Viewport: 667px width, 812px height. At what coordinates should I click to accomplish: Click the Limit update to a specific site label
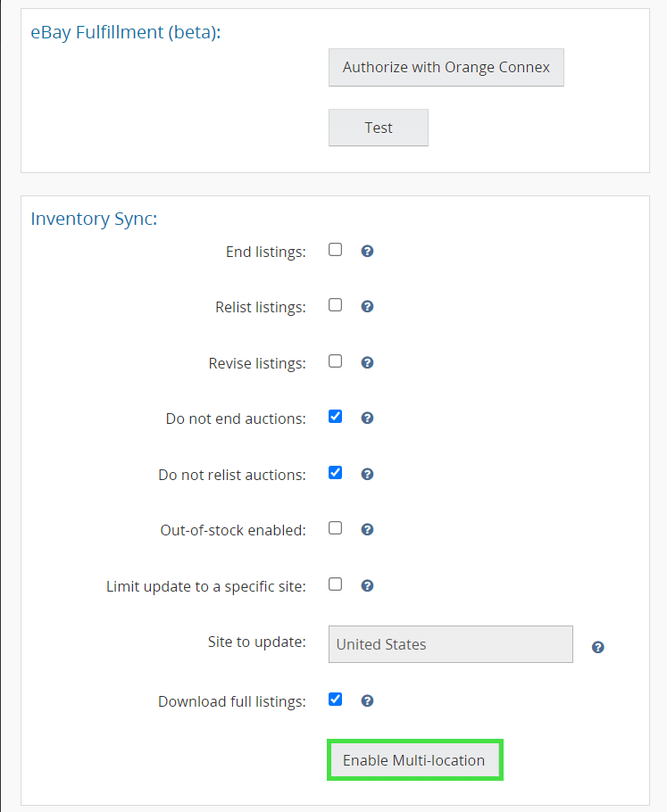click(206, 587)
